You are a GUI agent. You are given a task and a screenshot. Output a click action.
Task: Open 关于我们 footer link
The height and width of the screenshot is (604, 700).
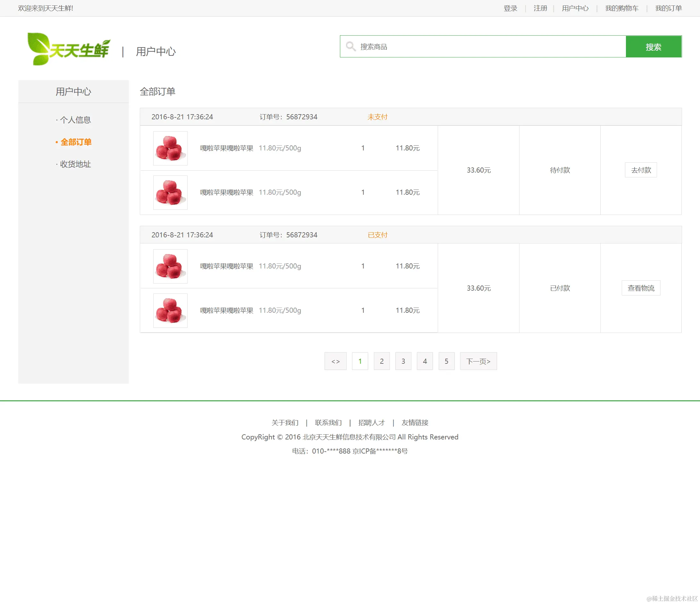point(285,422)
